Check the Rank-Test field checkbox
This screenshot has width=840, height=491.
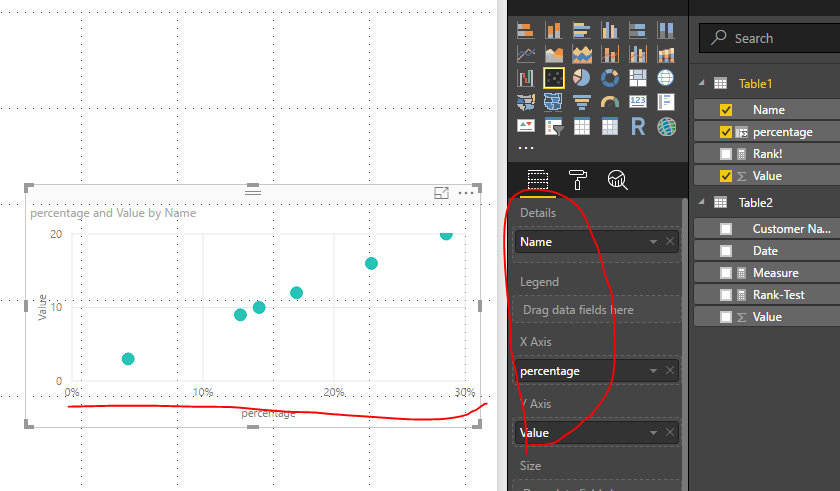pos(726,295)
